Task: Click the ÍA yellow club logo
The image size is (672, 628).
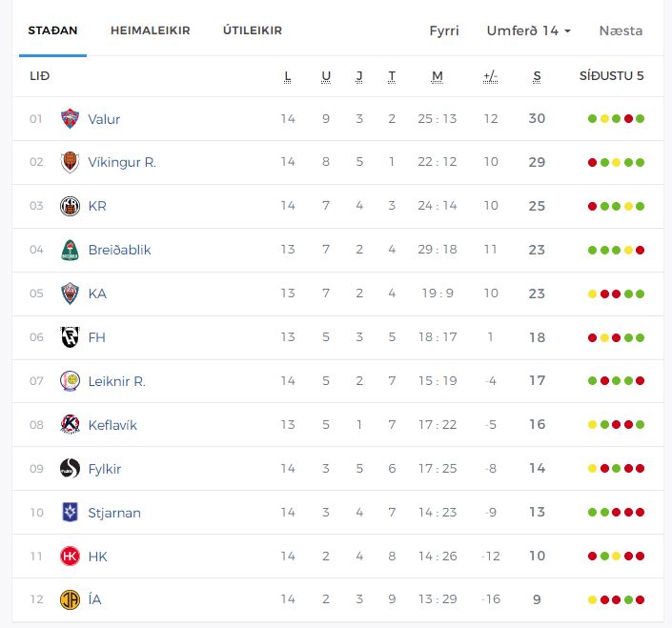Action: [70, 600]
